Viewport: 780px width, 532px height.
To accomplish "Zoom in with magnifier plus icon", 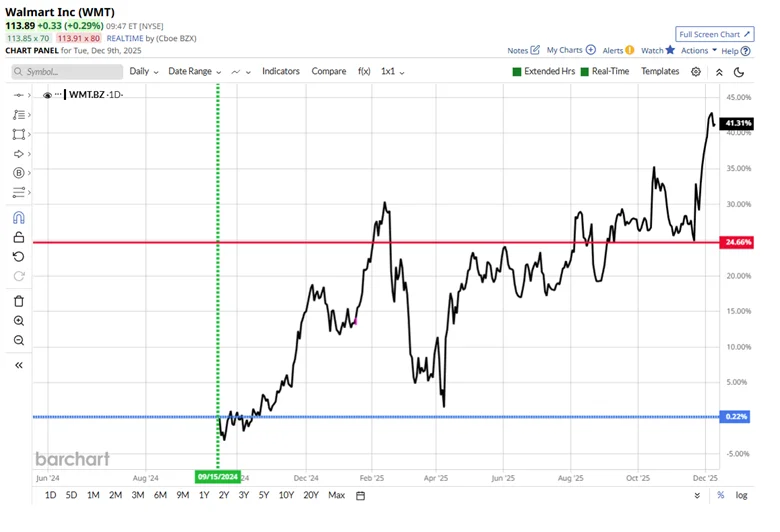I will point(18,321).
